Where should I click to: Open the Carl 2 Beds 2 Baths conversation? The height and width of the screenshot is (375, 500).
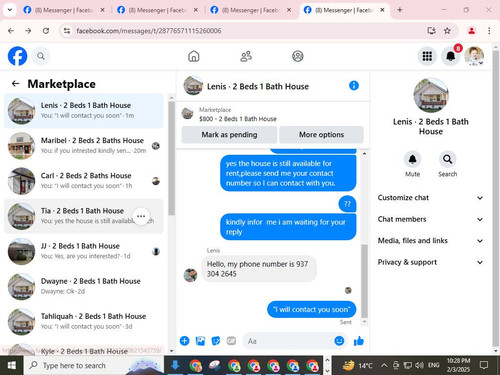click(x=84, y=181)
